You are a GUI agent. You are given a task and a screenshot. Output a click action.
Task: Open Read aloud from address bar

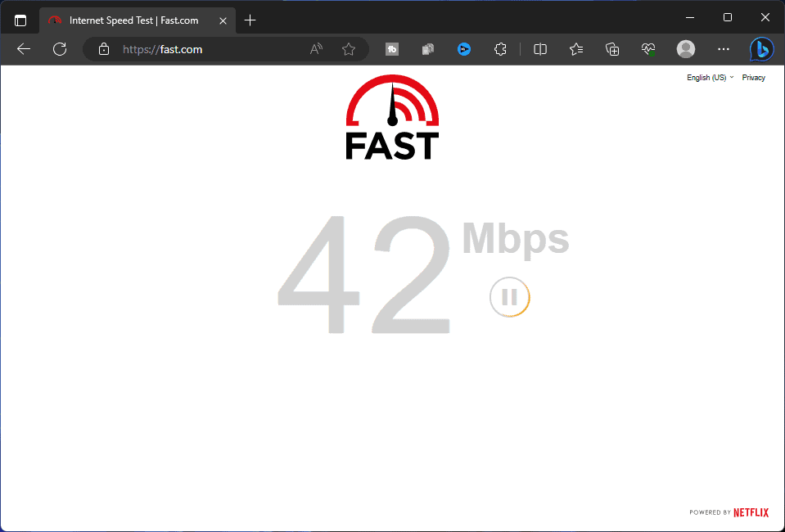(x=316, y=49)
